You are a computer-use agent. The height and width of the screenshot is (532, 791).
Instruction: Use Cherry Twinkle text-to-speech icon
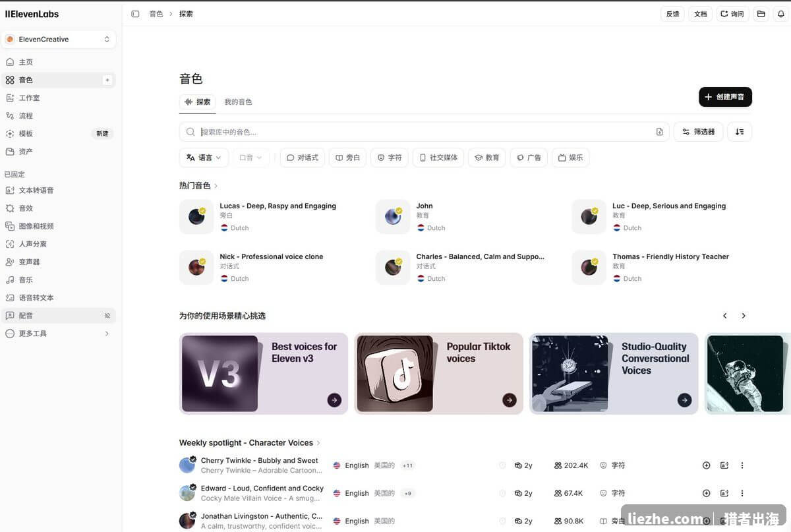tap(724, 465)
